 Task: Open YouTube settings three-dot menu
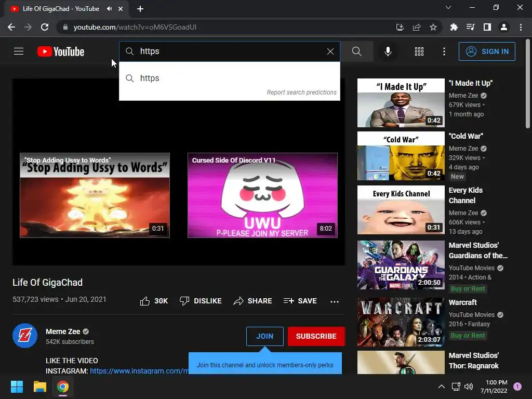click(x=444, y=51)
